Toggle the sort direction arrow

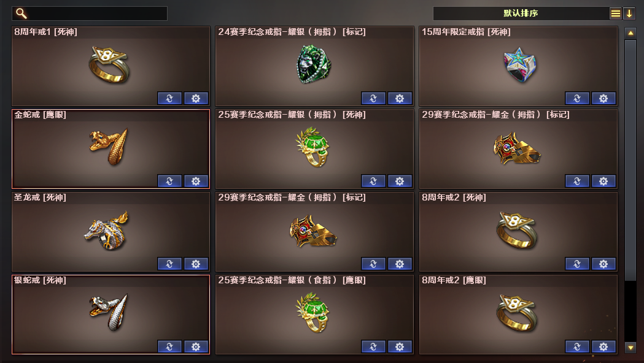(x=629, y=13)
